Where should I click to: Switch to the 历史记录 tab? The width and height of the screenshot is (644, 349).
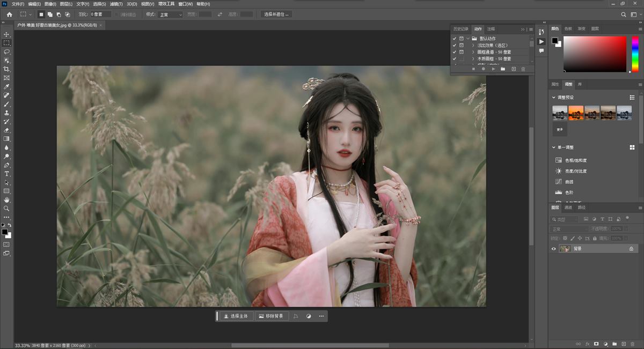(x=460, y=29)
